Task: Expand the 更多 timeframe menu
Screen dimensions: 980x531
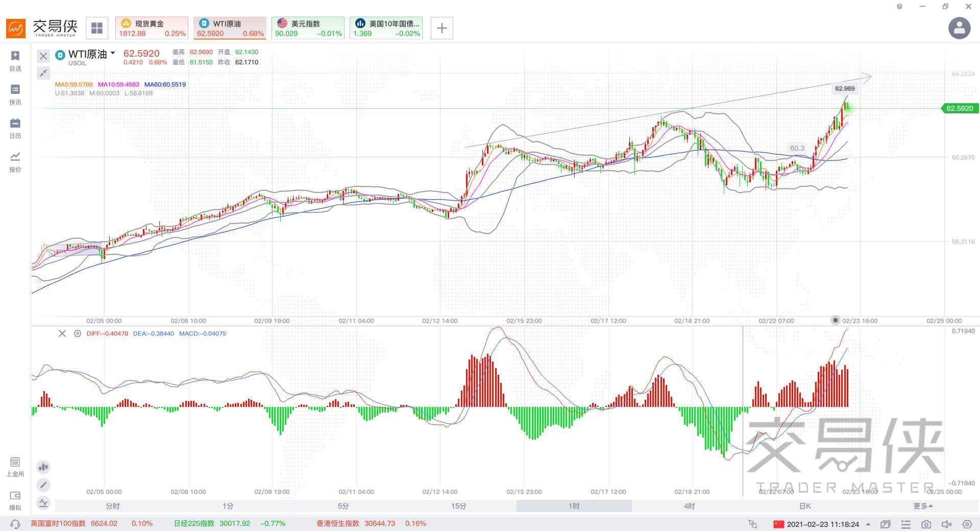Action: point(923,506)
